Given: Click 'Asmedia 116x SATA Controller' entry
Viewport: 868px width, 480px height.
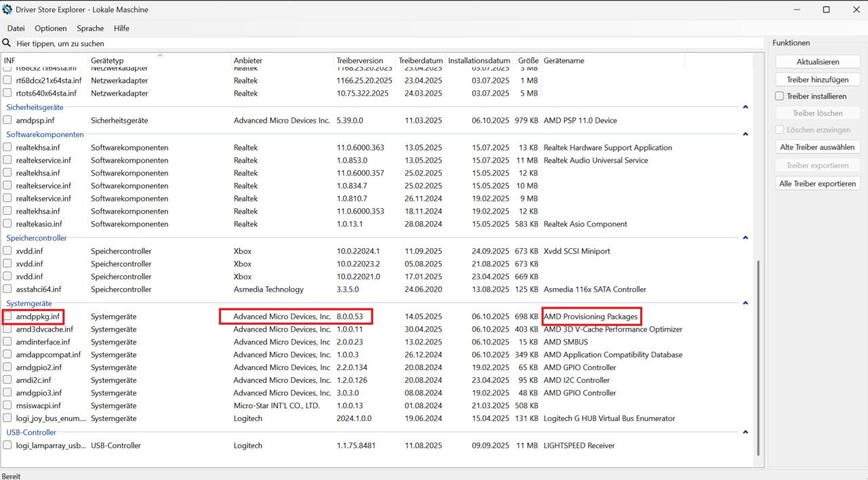Looking at the screenshot, I should click(595, 289).
